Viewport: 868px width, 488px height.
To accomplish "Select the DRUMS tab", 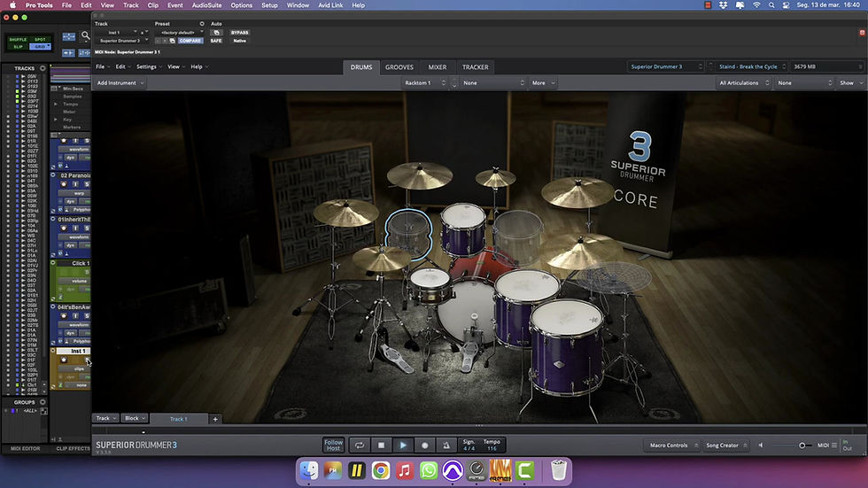I will point(361,67).
